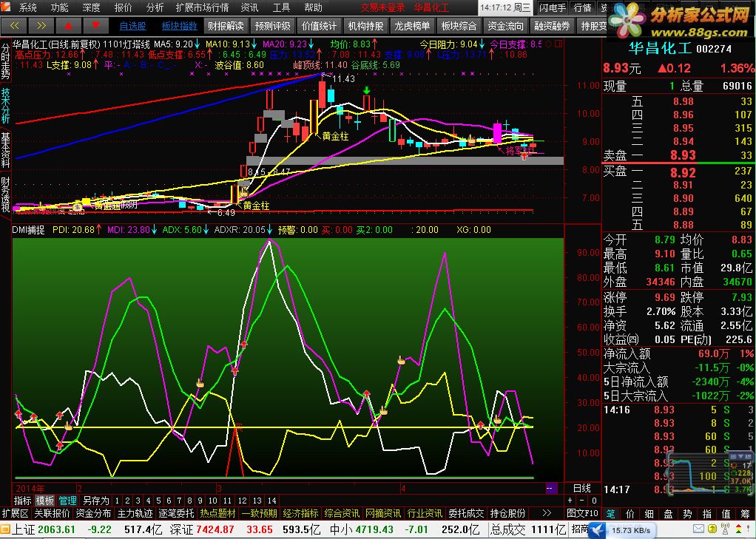The height and width of the screenshot is (539, 756).
Task: Click the red-green arrows icon in status bar
Action: coord(738,529)
